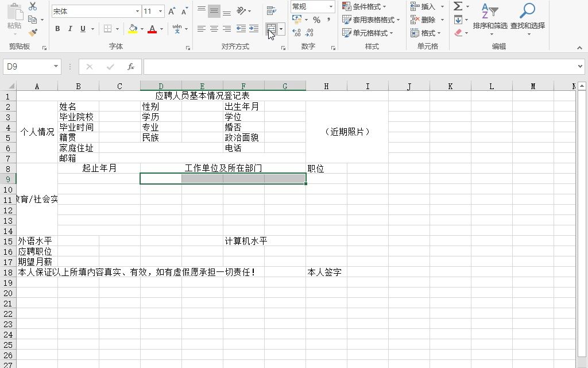Toggle bold formatting
588x368 pixels.
57,29
